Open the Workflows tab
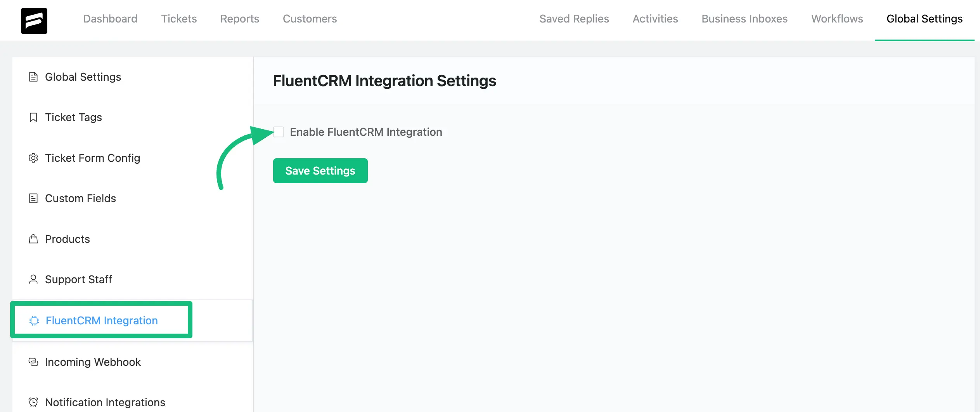 click(837, 19)
